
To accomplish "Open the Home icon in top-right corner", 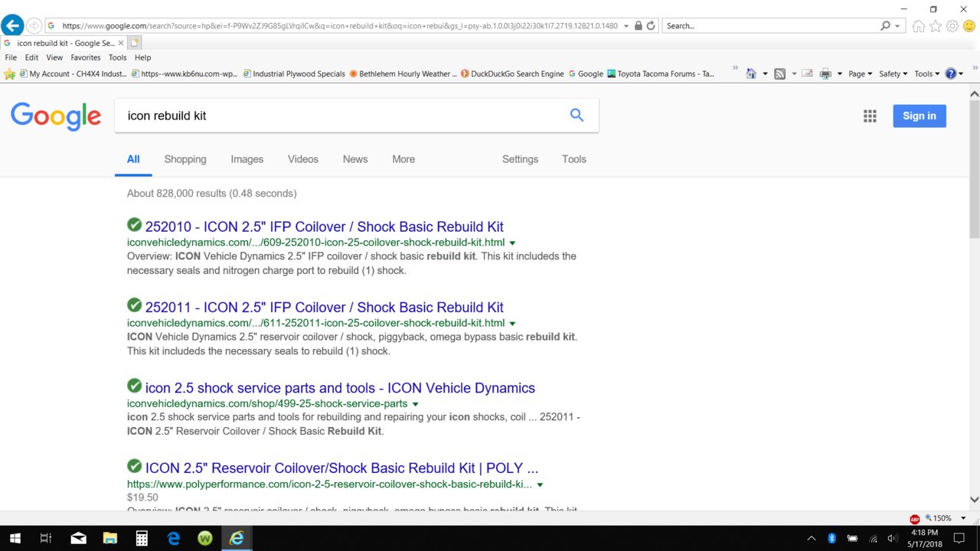I will click(x=919, y=26).
